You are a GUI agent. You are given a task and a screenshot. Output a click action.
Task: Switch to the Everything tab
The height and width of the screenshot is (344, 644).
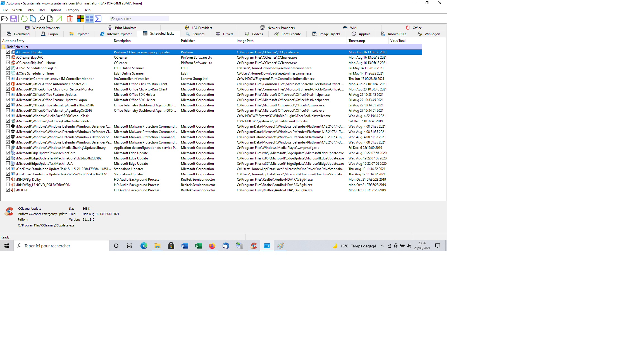[18, 34]
